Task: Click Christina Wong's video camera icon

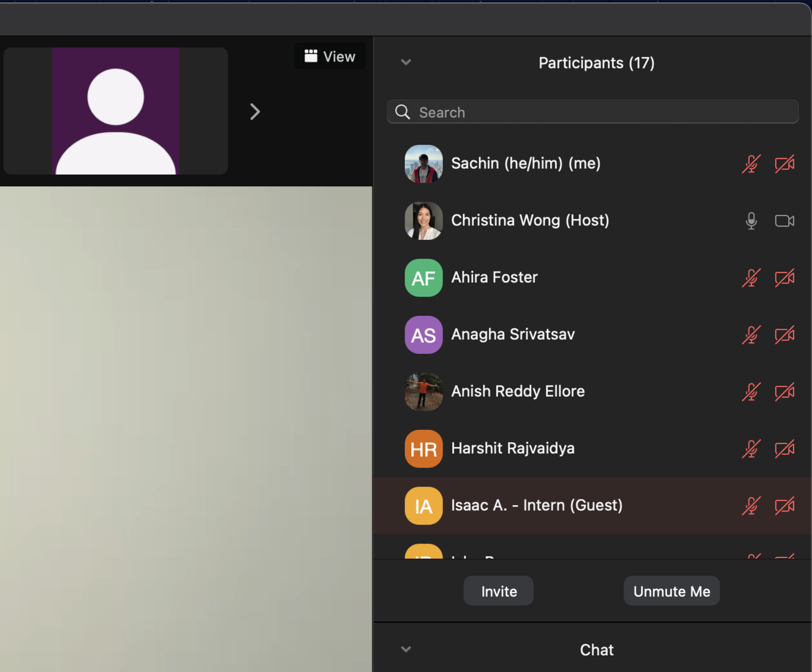Action: 784,221
